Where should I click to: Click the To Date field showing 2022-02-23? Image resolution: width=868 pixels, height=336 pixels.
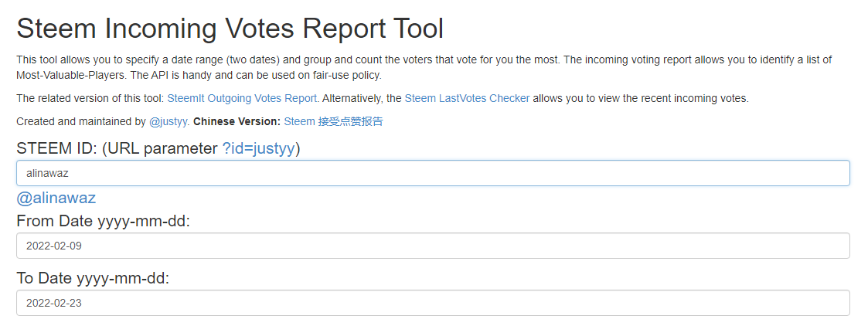[x=433, y=303]
